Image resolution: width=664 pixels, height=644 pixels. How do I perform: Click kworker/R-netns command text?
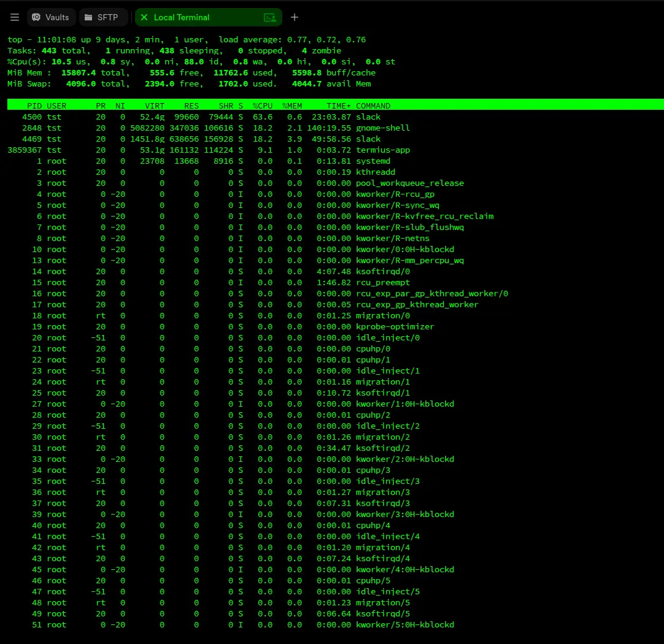point(393,238)
